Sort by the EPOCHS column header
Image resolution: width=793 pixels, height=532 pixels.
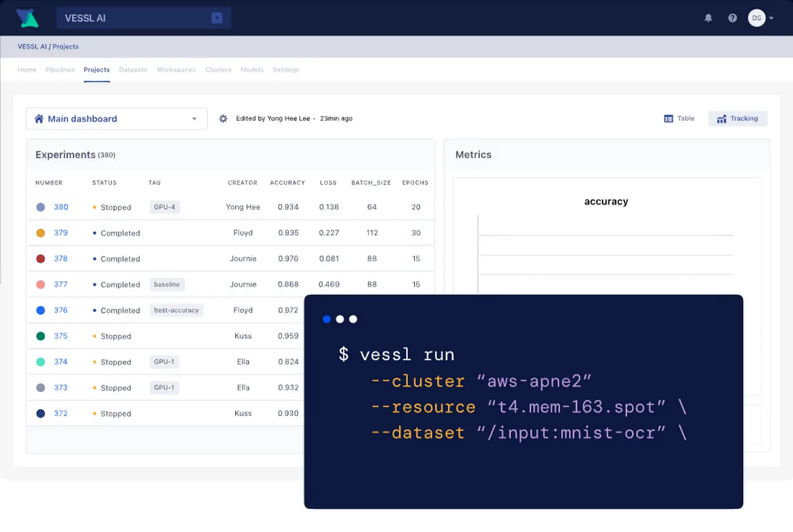click(x=415, y=183)
